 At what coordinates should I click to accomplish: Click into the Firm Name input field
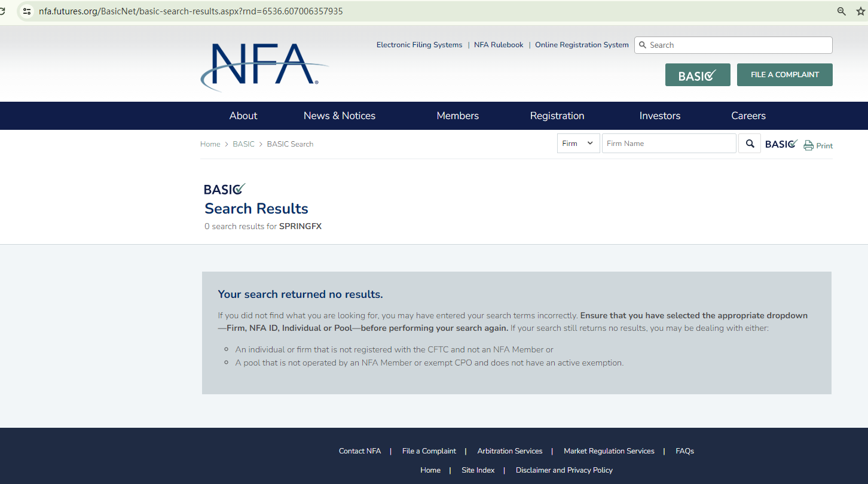(668, 144)
